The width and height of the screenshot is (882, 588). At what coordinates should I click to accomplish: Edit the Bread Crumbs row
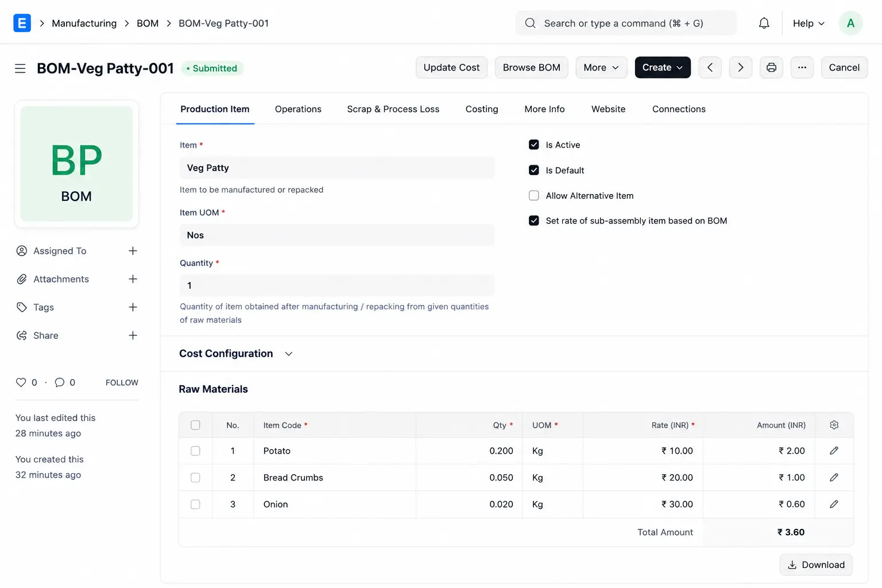[834, 477]
